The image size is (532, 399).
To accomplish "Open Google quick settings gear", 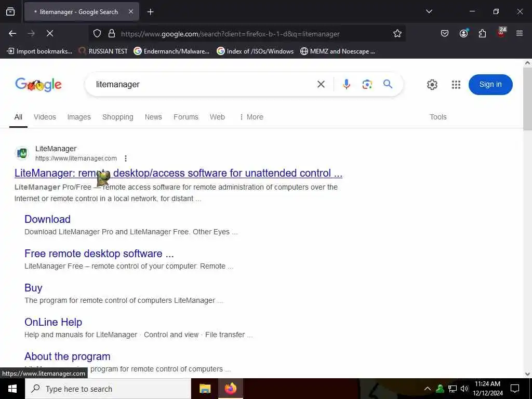I will (432, 85).
